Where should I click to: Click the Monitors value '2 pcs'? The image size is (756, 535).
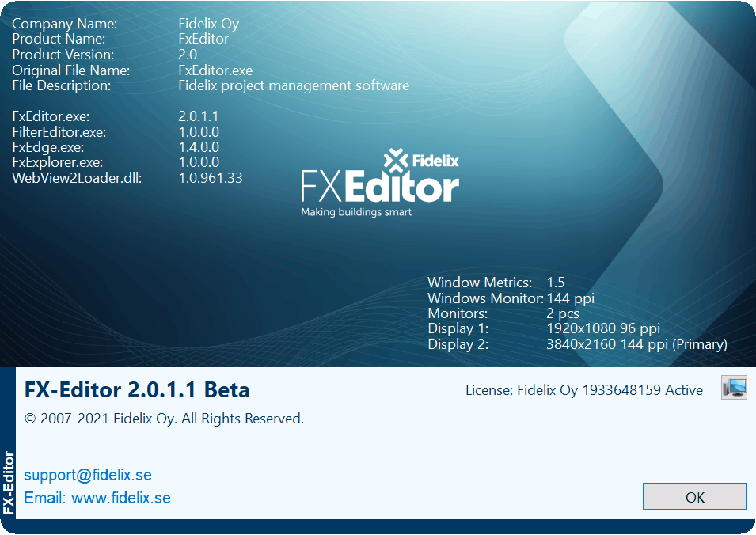click(563, 313)
